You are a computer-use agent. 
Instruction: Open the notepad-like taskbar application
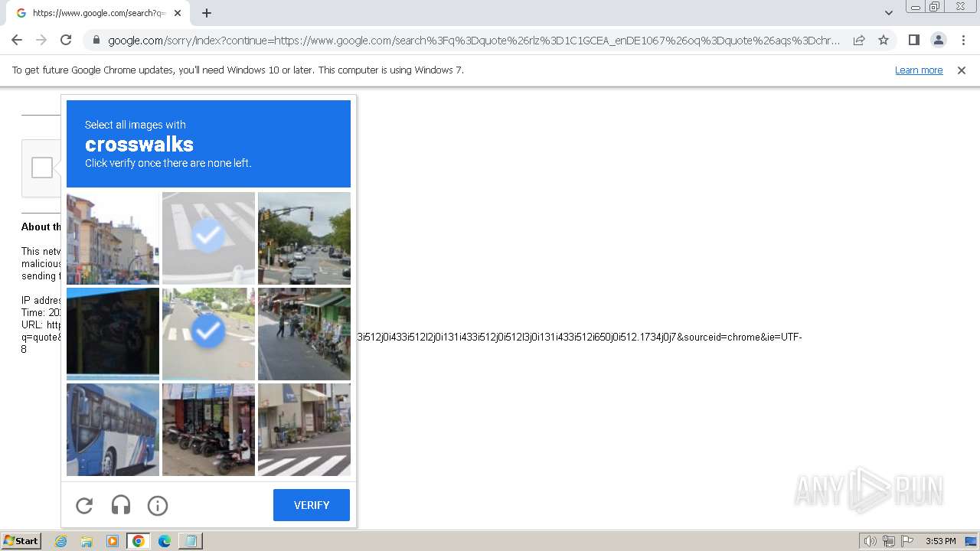[x=191, y=541]
